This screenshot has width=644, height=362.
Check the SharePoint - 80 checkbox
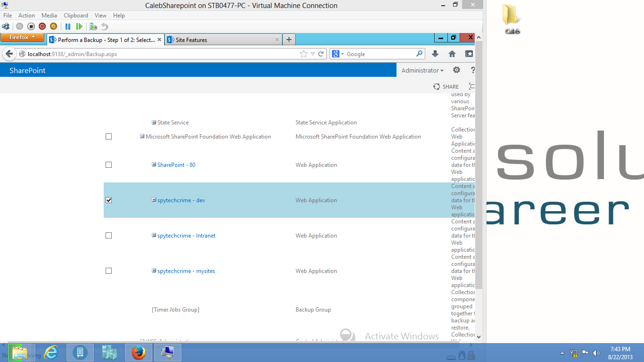point(109,165)
